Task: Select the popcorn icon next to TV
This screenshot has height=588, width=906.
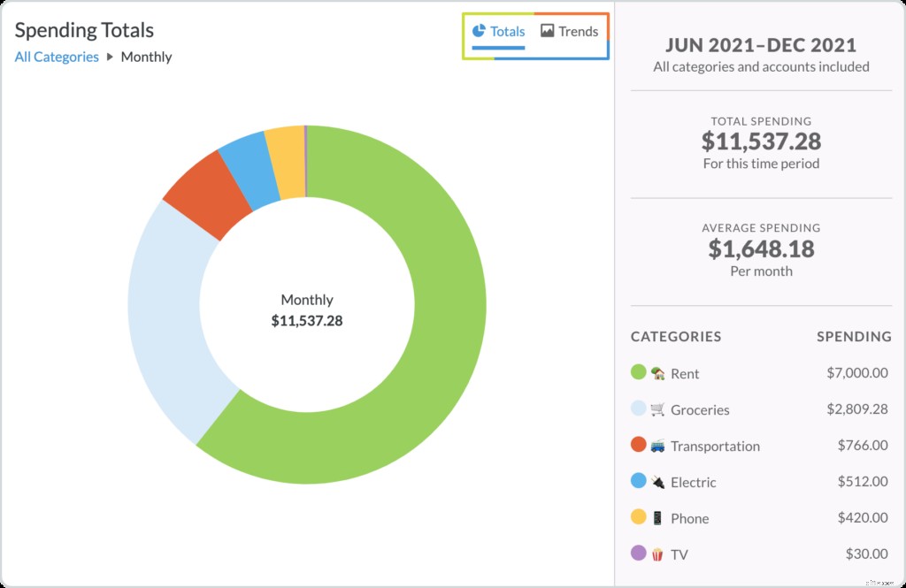Action: (660, 554)
